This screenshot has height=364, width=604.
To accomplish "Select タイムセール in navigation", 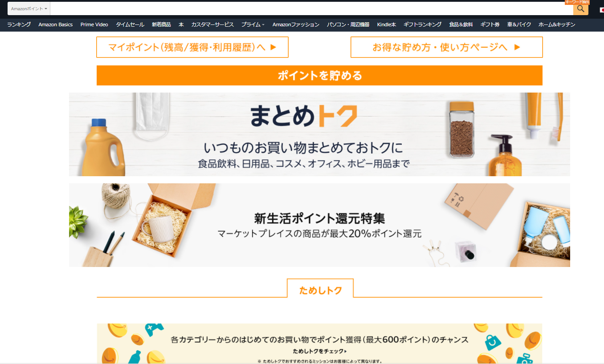I will [x=130, y=24].
